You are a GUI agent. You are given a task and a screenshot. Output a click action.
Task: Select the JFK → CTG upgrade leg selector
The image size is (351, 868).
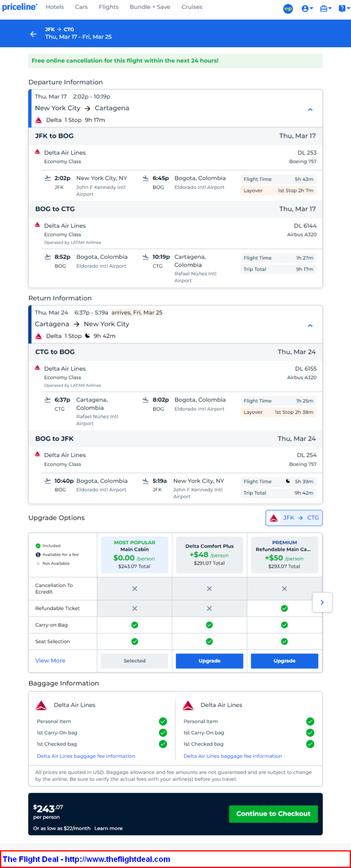[294, 518]
